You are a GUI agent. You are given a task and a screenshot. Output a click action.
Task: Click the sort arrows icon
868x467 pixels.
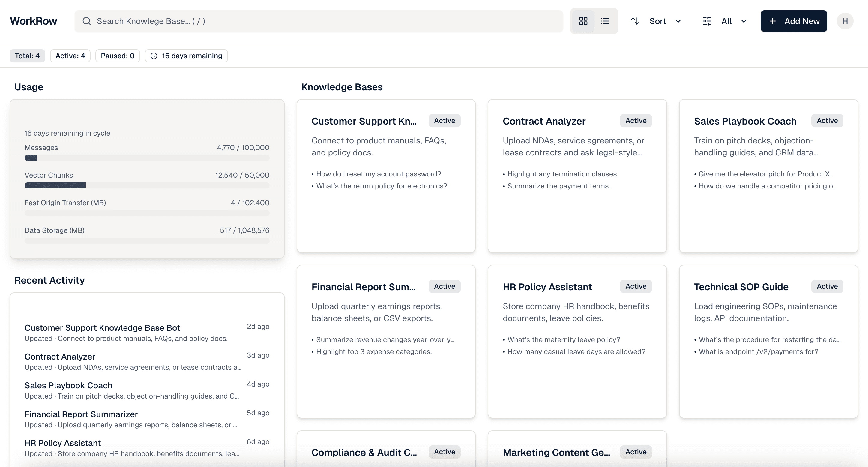(x=635, y=21)
